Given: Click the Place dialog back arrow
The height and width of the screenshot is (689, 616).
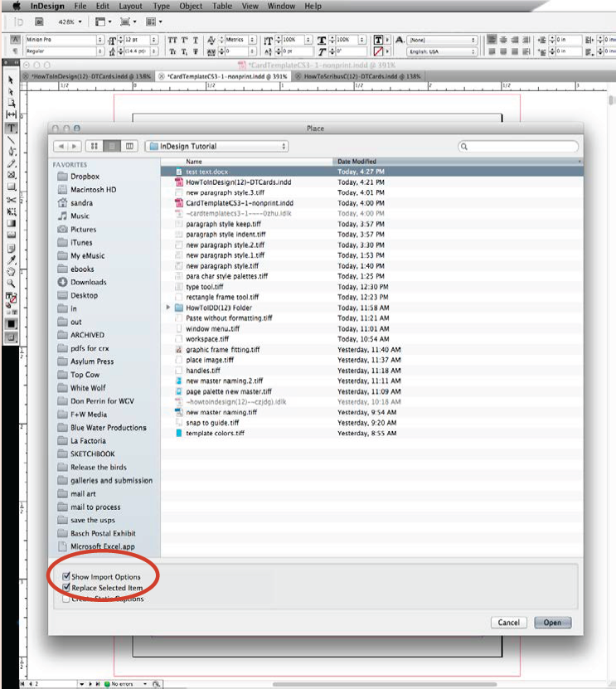Looking at the screenshot, I should 61,146.
